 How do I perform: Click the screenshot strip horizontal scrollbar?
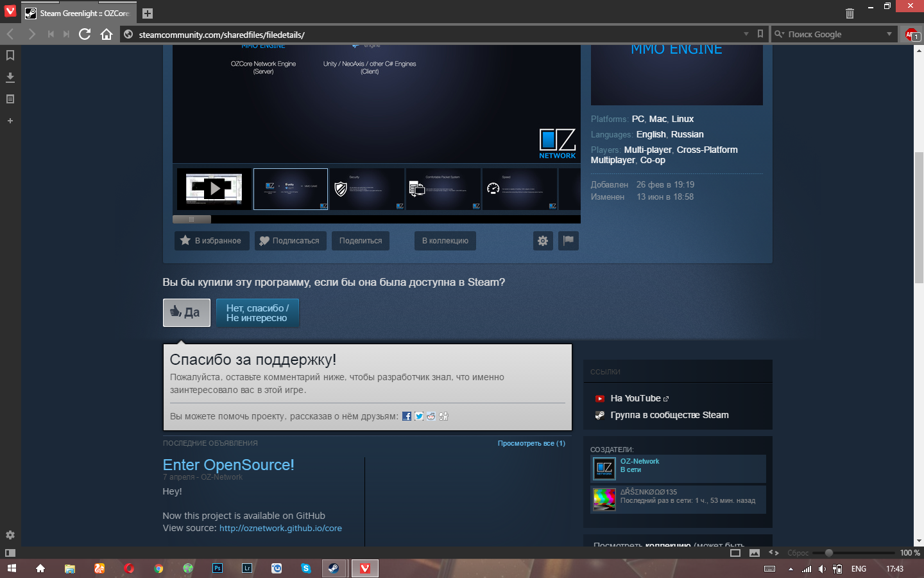click(x=191, y=219)
